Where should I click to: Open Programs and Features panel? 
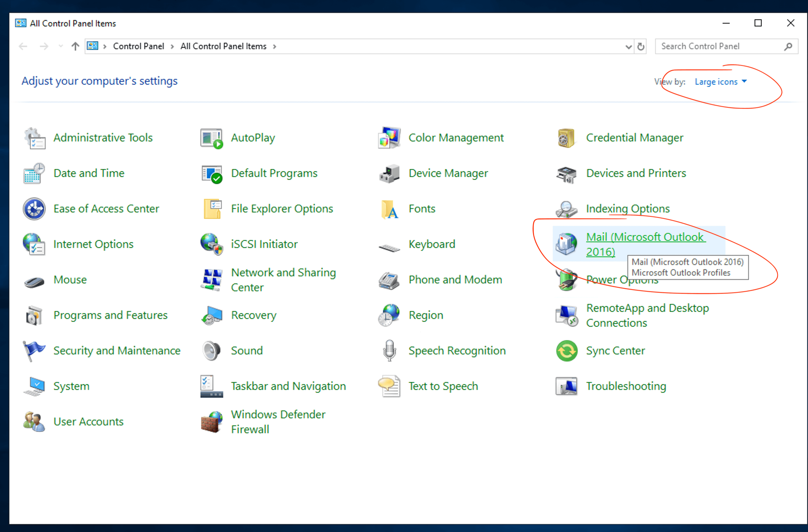click(110, 315)
